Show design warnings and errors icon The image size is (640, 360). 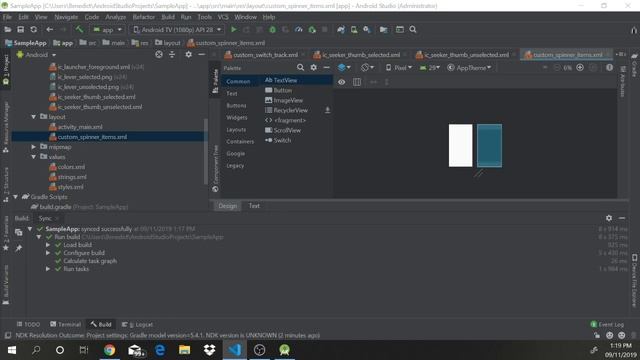pyautogui.click(x=609, y=68)
